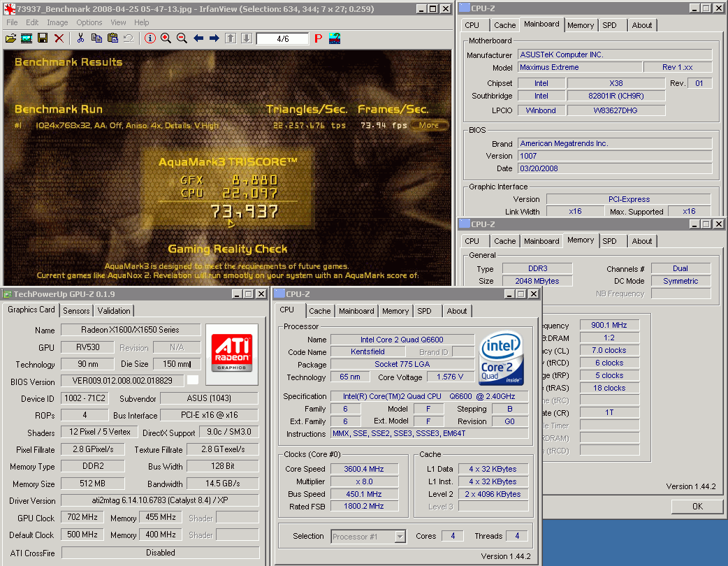Open Cache tab in the Motherboard CPU-Z window

point(504,25)
